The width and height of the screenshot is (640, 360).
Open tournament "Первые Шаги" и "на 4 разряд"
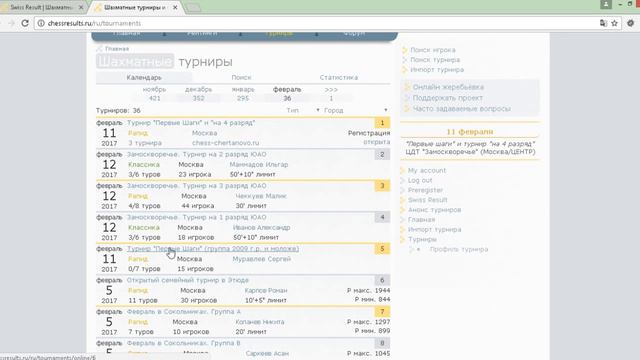(191, 122)
